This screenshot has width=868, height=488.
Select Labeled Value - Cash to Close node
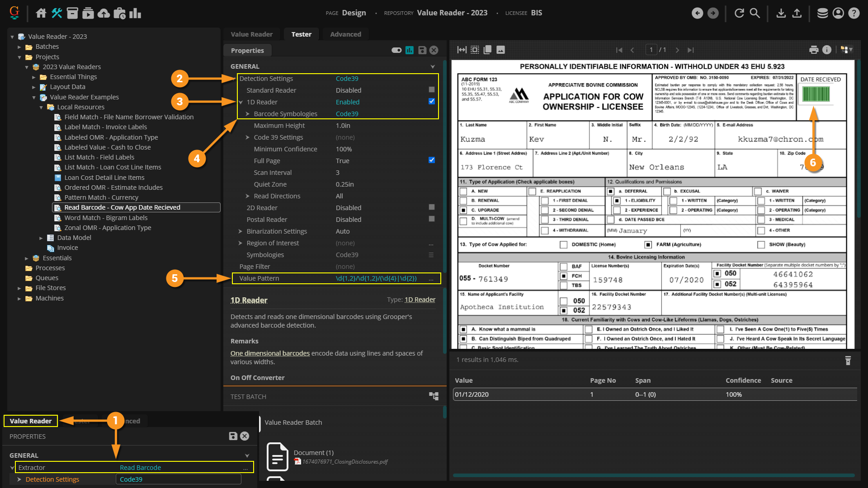(x=107, y=147)
